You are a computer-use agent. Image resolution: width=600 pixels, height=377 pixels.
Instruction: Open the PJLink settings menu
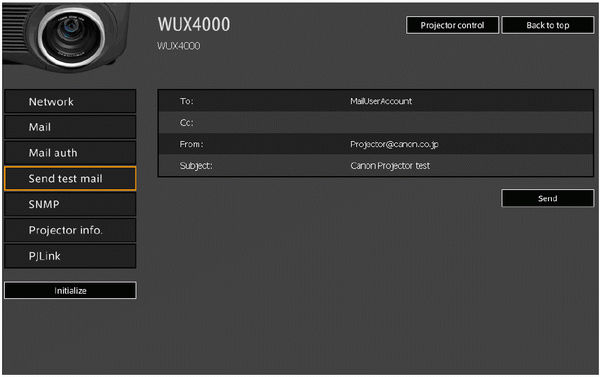70,256
